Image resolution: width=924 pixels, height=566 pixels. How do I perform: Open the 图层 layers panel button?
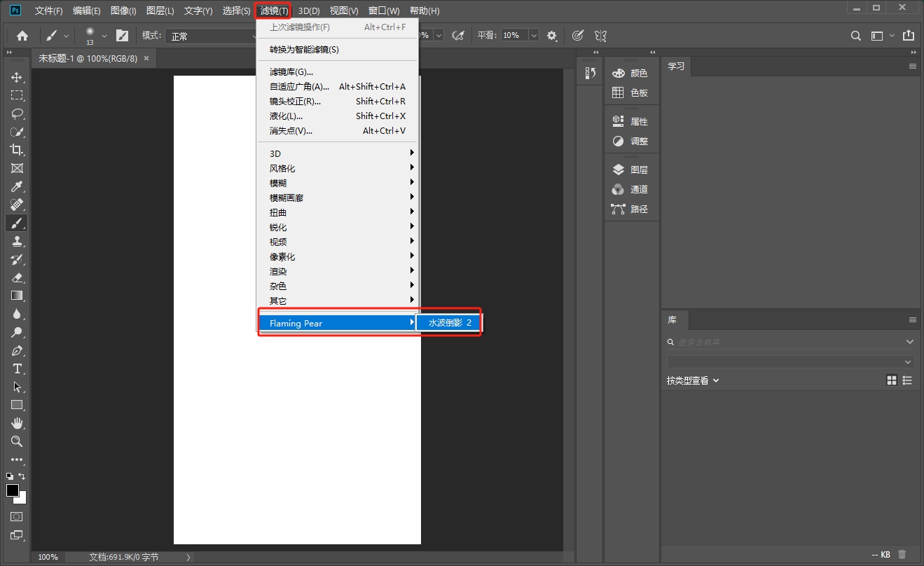point(630,170)
